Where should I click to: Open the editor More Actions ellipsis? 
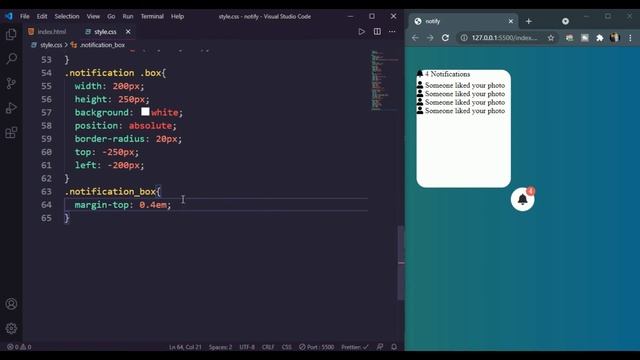pyautogui.click(x=392, y=31)
